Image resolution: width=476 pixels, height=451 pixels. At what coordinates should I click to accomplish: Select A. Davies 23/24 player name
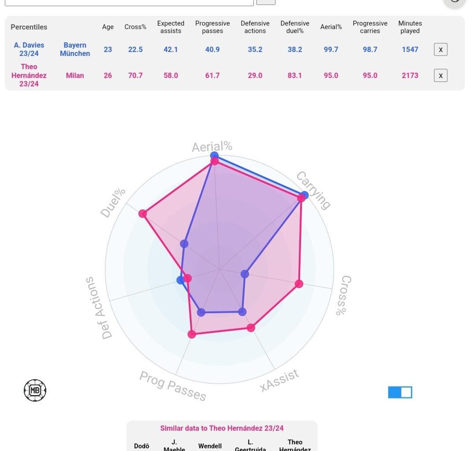[x=29, y=49]
